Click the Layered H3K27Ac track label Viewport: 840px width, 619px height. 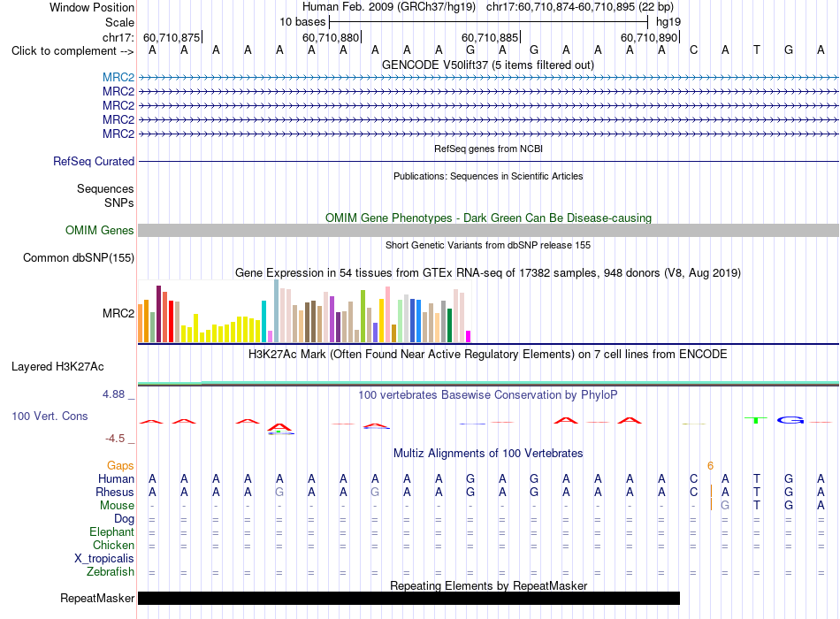57,367
